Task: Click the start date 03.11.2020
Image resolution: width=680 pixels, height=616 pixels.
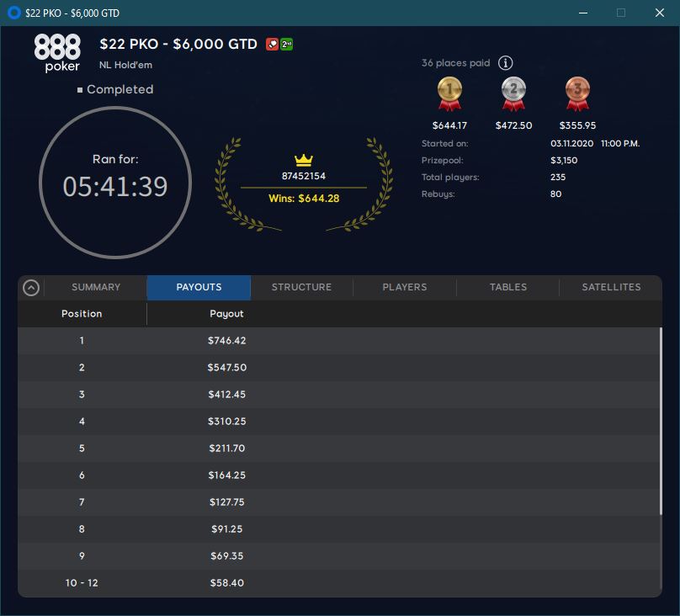Action: point(571,144)
